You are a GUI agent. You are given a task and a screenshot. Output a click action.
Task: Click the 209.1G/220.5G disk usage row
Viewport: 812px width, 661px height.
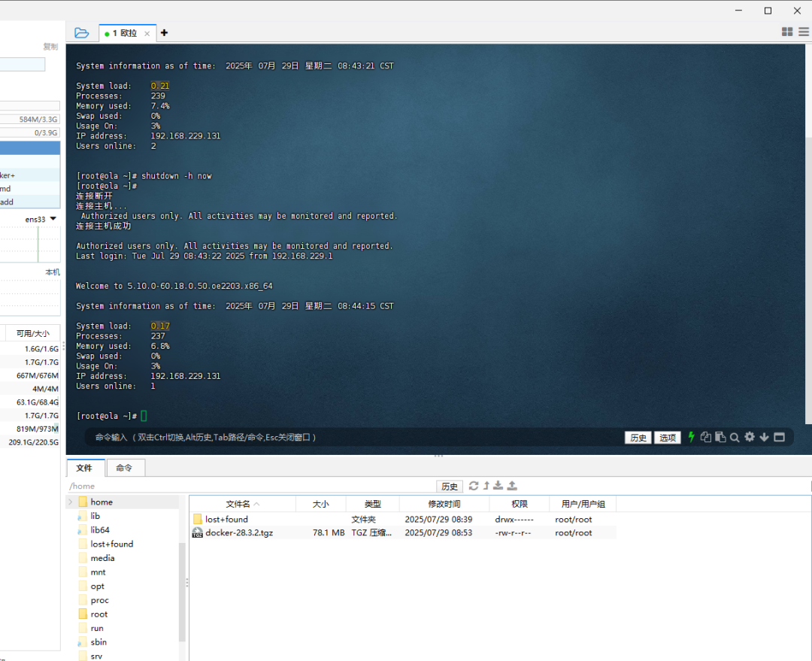[30, 442]
